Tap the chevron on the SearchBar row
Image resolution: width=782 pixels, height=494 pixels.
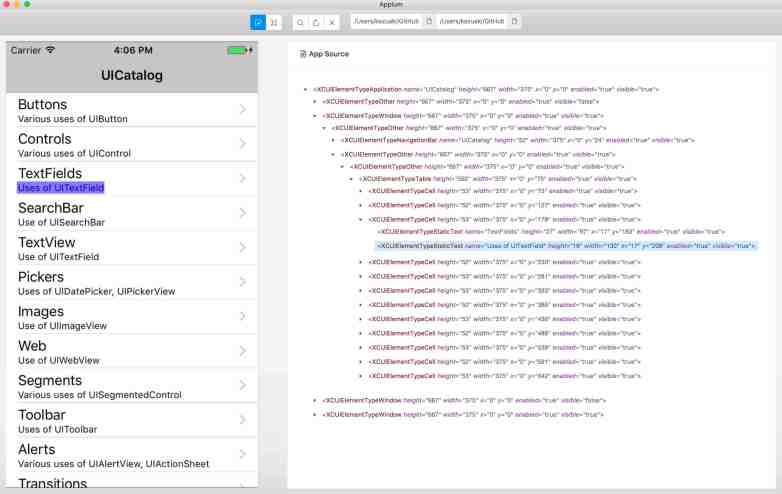click(x=243, y=213)
